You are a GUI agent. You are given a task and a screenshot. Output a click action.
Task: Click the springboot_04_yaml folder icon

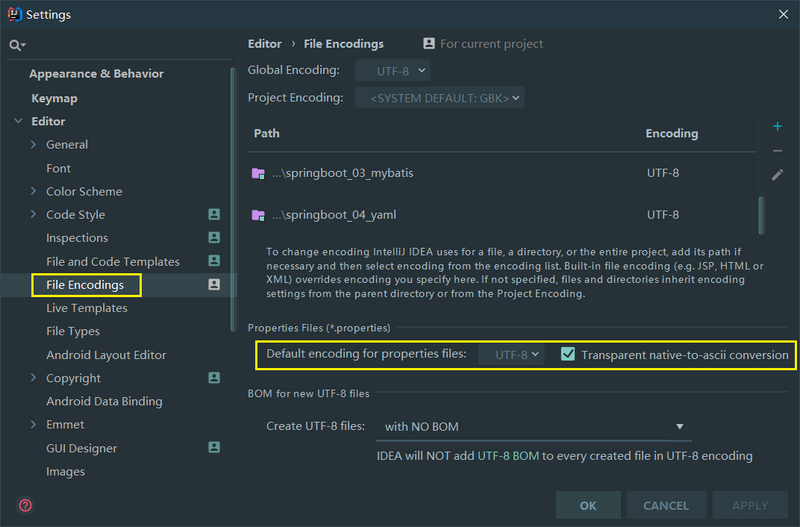[258, 215]
